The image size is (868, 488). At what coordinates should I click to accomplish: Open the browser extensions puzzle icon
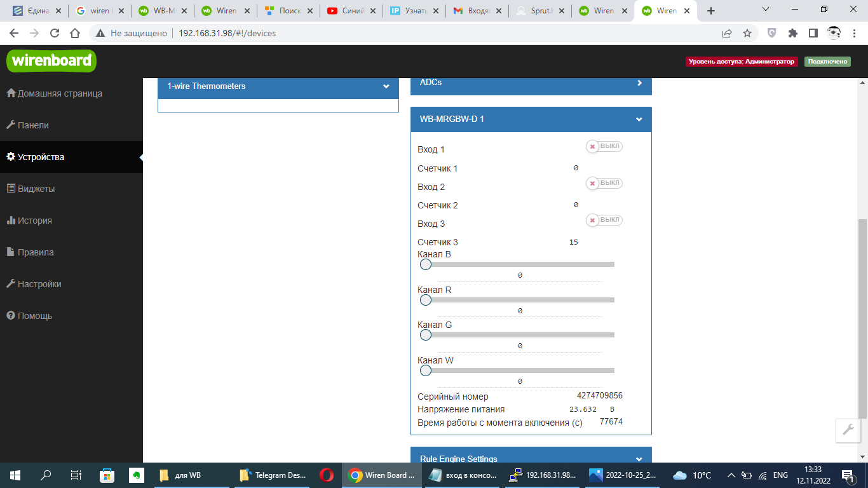(x=792, y=33)
